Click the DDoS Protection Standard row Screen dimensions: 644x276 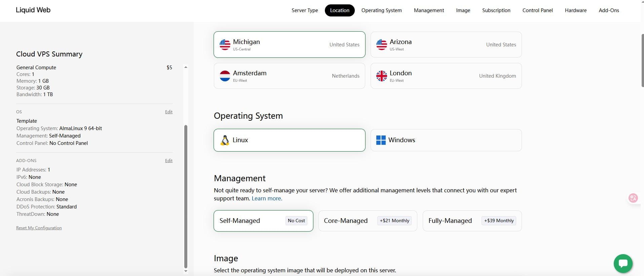(47, 207)
